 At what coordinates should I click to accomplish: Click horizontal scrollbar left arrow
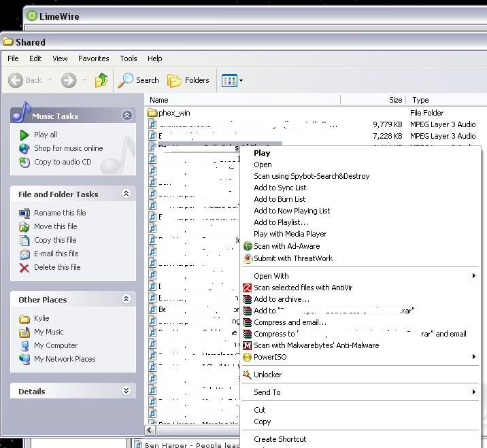point(150,430)
